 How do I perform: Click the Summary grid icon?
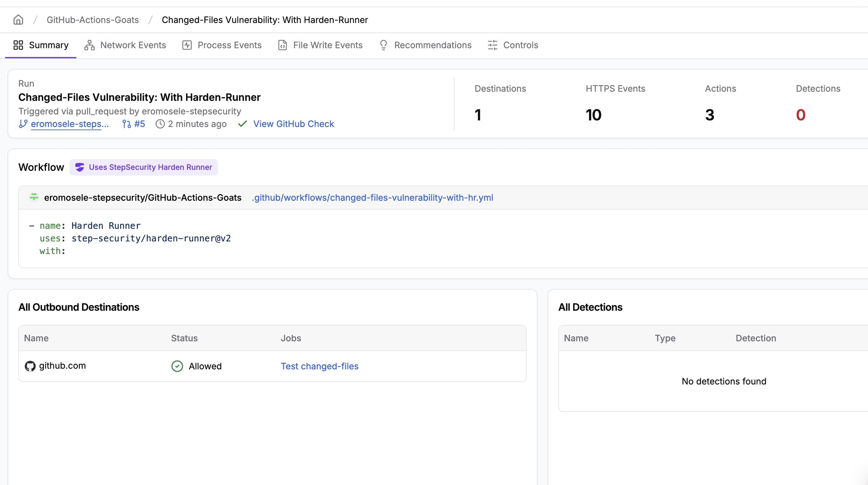[18, 45]
